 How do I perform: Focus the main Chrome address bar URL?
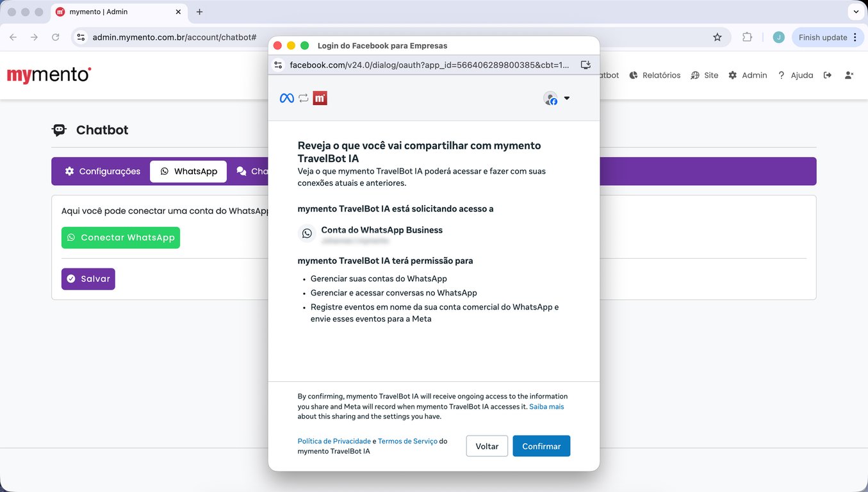pos(175,37)
